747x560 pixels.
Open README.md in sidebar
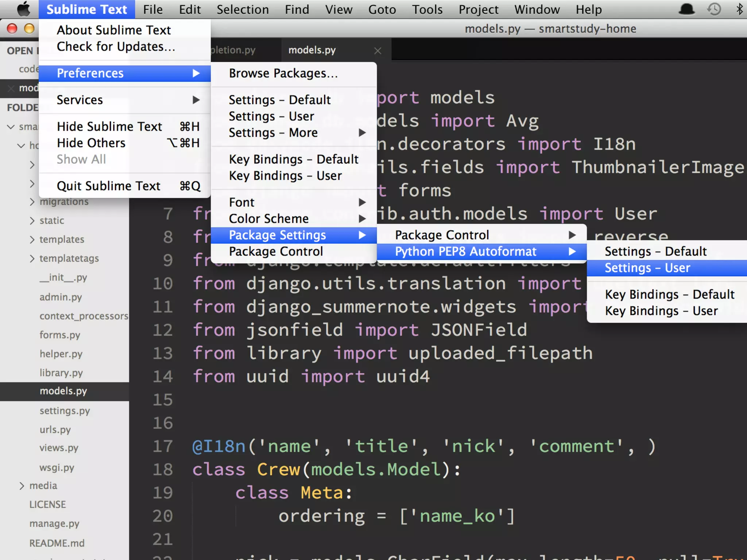coord(57,543)
